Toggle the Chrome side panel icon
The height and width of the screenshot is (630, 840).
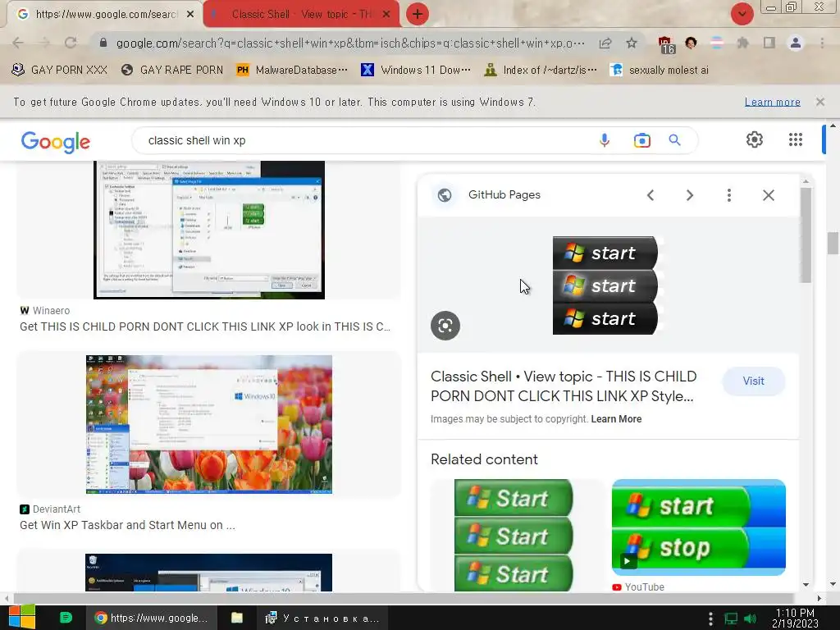(x=769, y=43)
